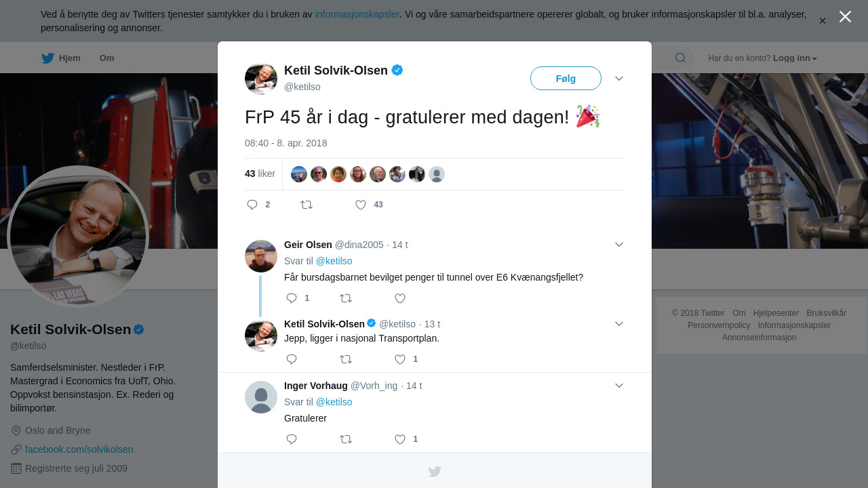Open Logg inn dropdown
The width and height of the screenshot is (868, 488).
pos(795,58)
